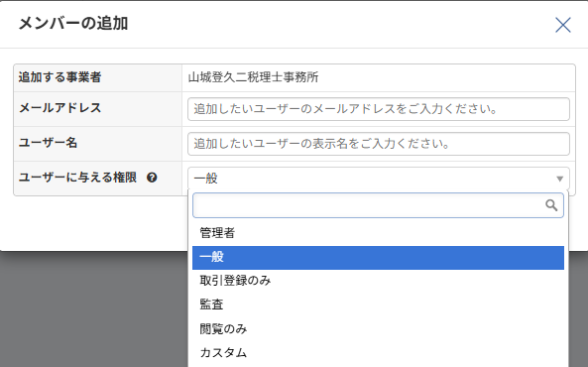
Task: Focus the ユーザー名 input field
Action: coord(379,144)
